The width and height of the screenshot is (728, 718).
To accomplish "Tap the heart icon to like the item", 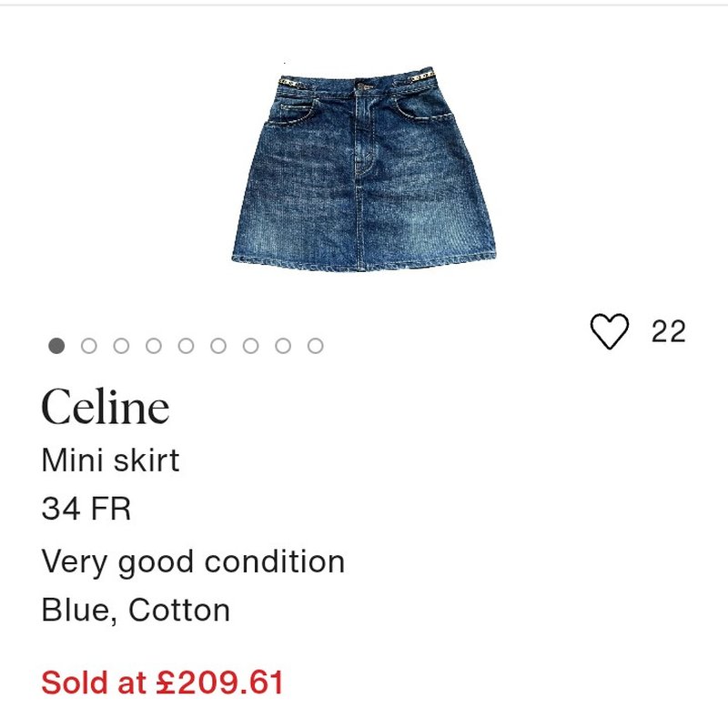I will point(609,331).
